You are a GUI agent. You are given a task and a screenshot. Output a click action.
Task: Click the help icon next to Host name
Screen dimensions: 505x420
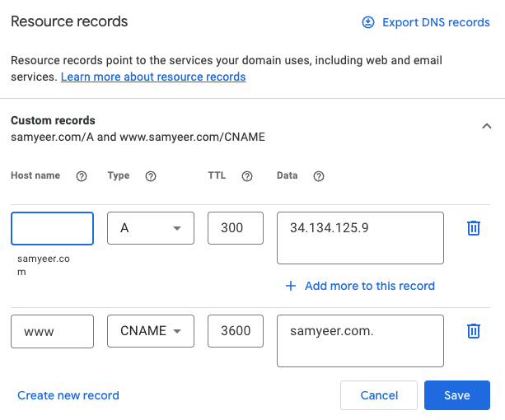[x=82, y=176]
